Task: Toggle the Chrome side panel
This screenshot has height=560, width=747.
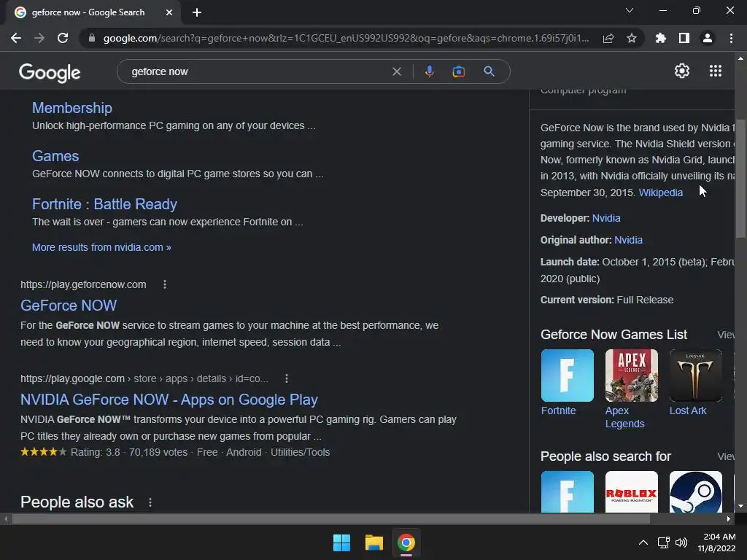Action: click(x=684, y=38)
